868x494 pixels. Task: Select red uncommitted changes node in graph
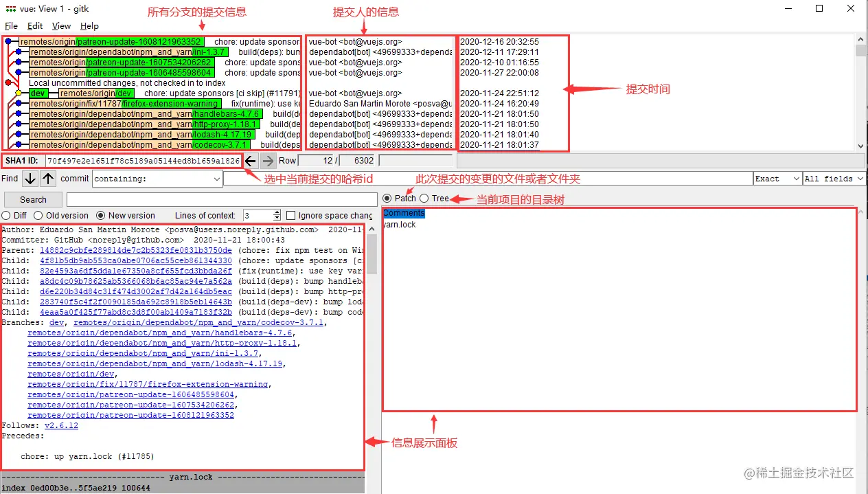(x=8, y=82)
